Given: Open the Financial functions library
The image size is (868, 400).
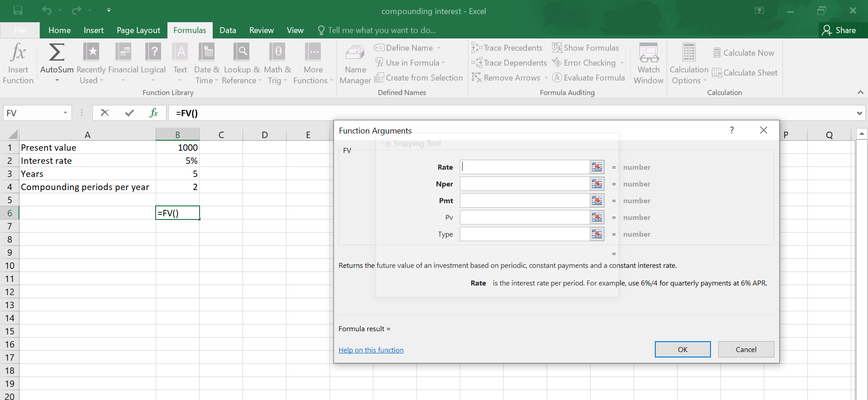Looking at the screenshot, I should coord(123,63).
